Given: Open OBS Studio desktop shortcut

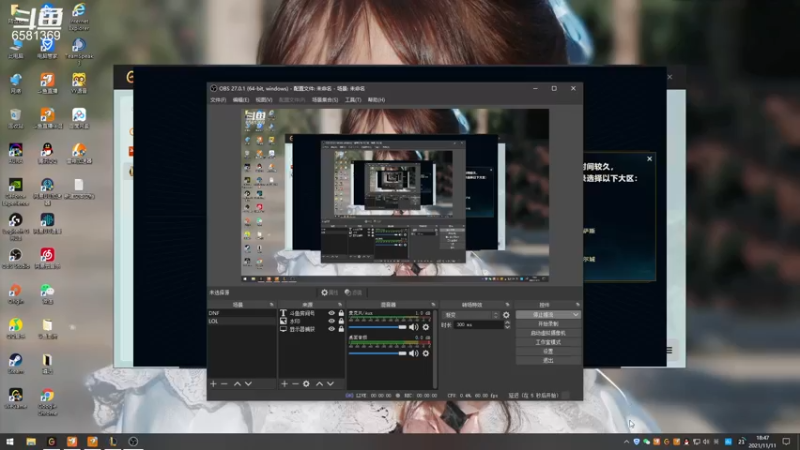Looking at the screenshot, I should (15, 259).
